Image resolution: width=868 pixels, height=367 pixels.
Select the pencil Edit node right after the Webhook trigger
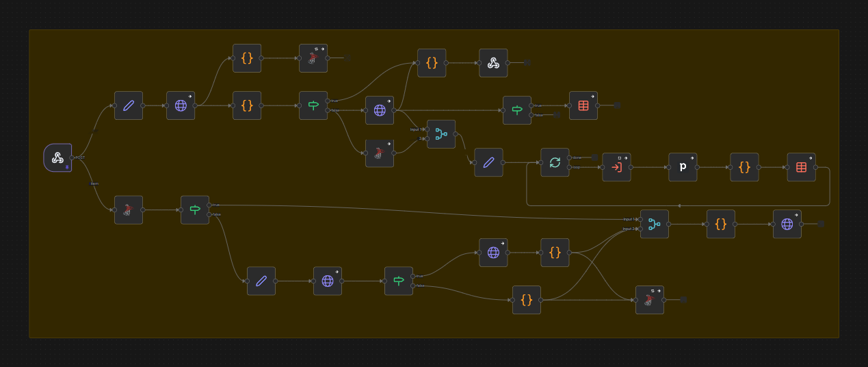point(129,105)
